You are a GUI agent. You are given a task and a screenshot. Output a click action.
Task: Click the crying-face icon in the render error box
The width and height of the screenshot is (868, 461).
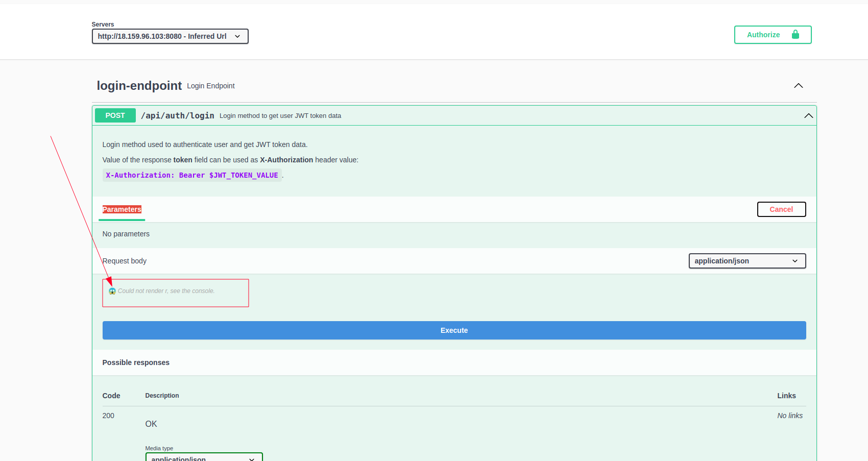pos(112,291)
